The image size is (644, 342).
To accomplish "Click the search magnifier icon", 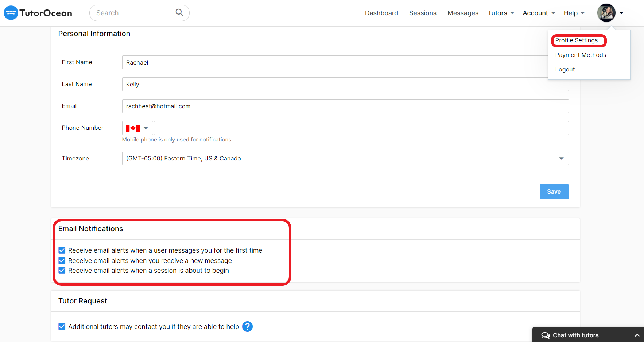I will (x=179, y=13).
